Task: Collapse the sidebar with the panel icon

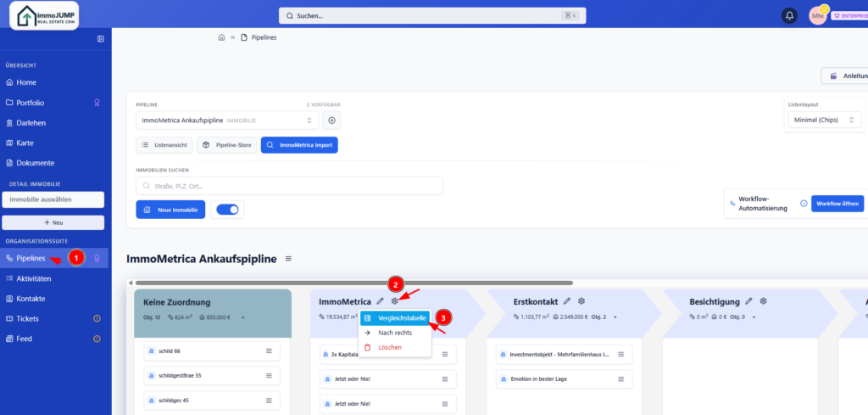Action: [x=100, y=39]
